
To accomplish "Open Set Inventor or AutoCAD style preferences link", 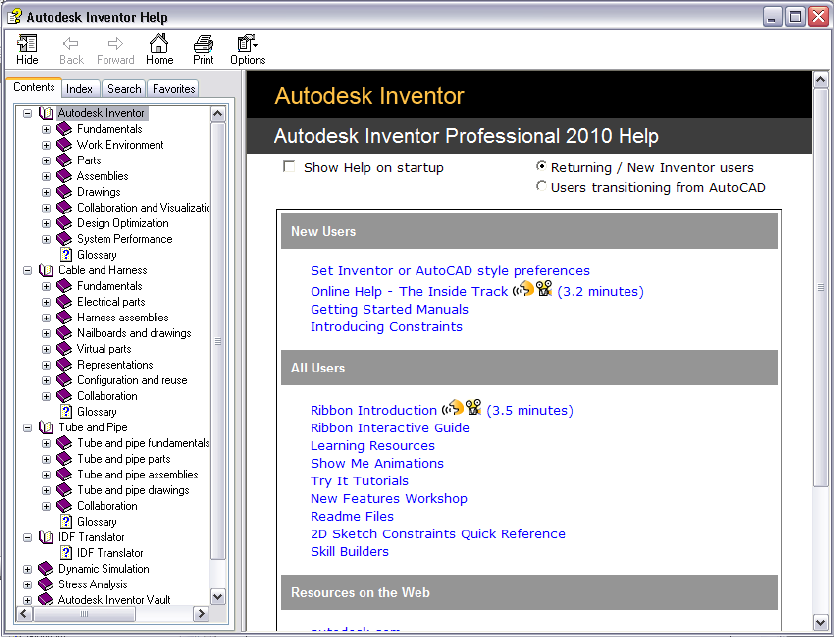I will pos(450,271).
